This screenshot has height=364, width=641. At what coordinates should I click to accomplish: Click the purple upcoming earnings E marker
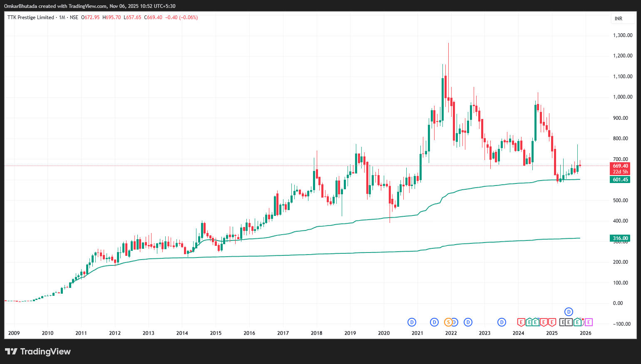[589, 322]
